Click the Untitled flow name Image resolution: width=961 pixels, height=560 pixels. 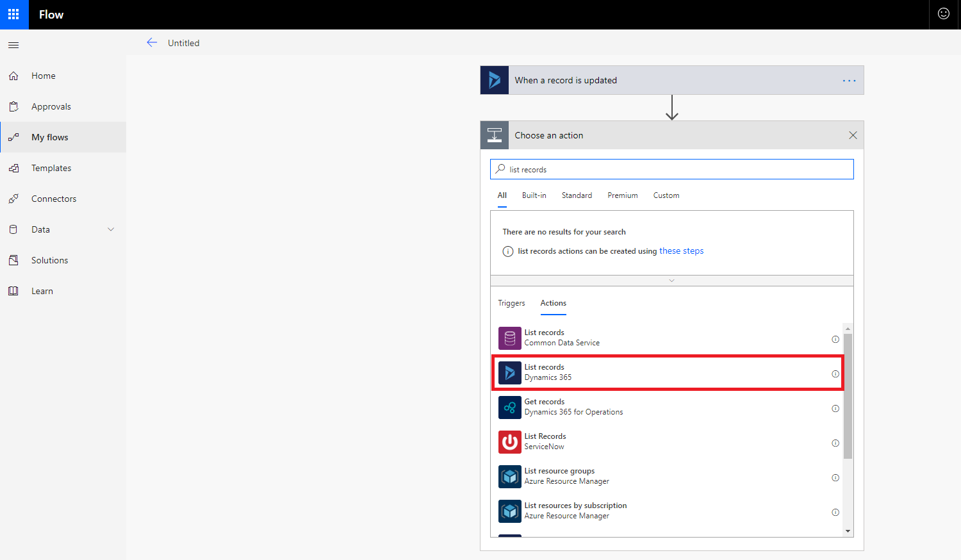(184, 43)
